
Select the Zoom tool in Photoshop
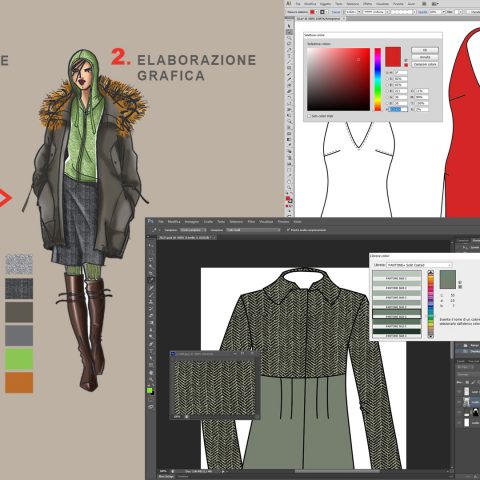pos(151,379)
